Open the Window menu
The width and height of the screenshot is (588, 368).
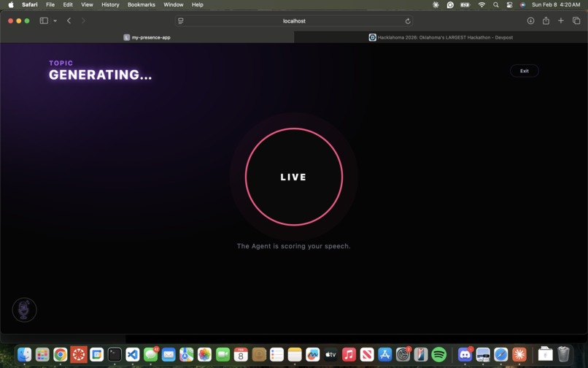(x=173, y=4)
